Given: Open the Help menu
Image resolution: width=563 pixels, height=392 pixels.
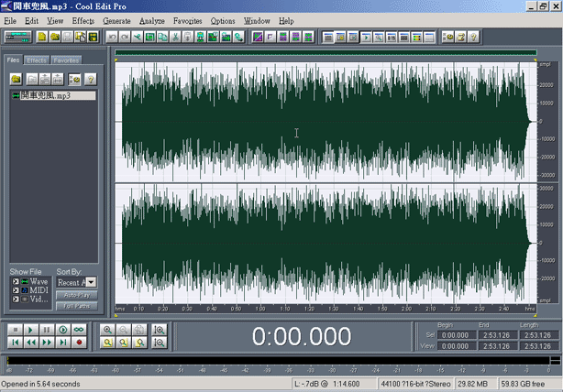Looking at the screenshot, I should 286,21.
